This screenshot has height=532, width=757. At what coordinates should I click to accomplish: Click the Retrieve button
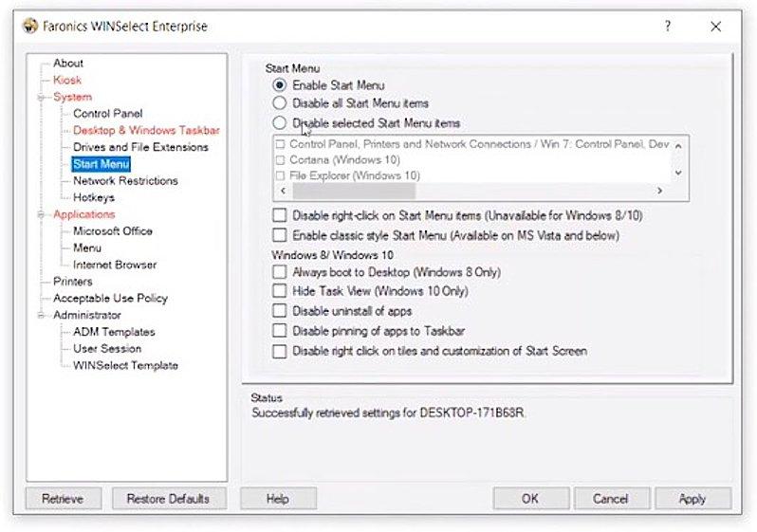coord(64,498)
